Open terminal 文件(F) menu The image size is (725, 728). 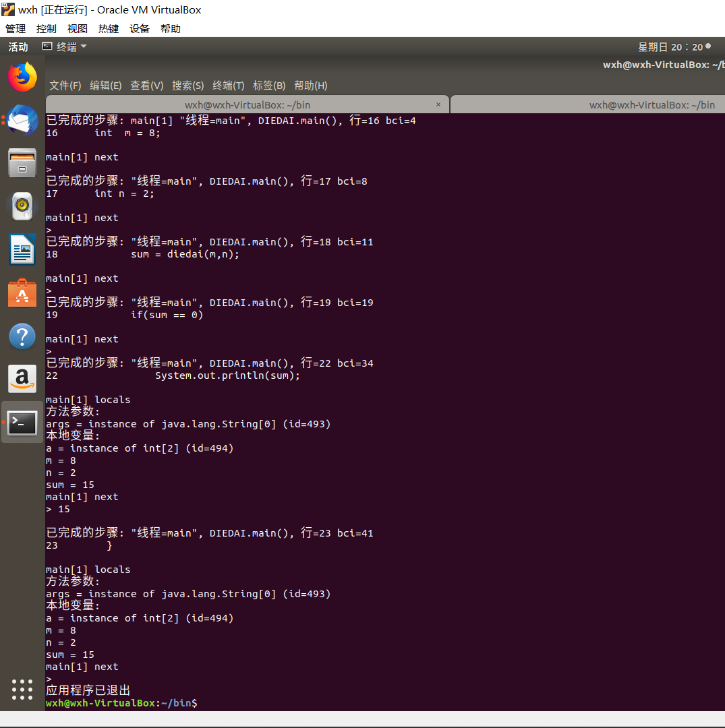coord(65,86)
